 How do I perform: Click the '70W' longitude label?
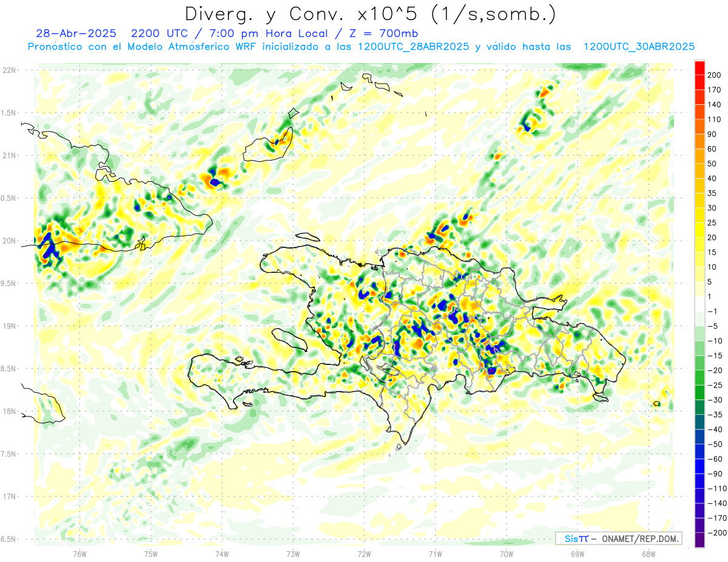(507, 554)
